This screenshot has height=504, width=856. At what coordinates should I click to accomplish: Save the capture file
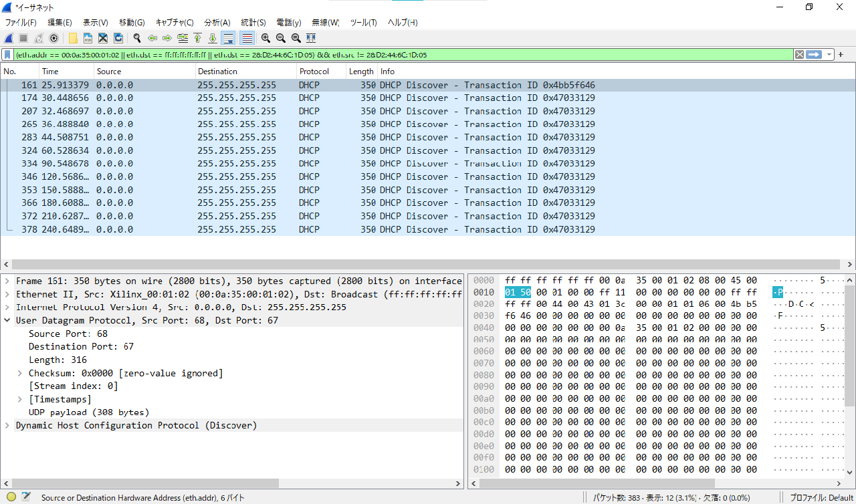point(88,38)
